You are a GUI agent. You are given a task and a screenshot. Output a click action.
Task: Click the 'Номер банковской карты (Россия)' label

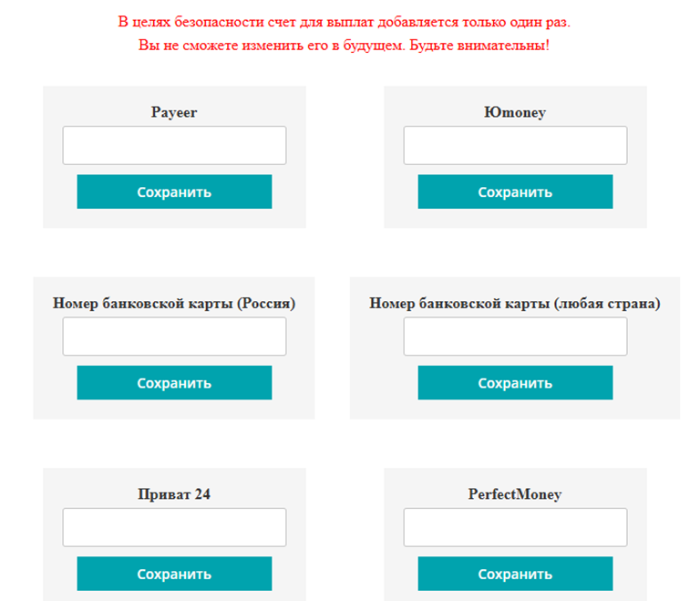(174, 303)
